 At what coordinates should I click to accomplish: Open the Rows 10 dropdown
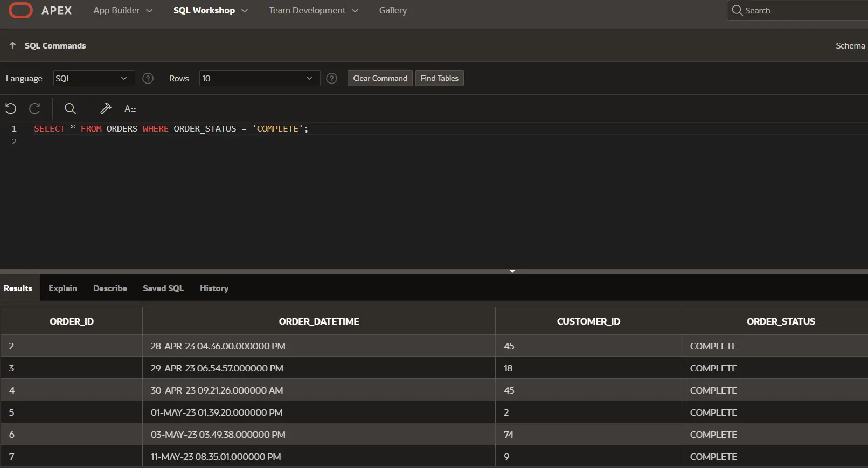point(260,78)
